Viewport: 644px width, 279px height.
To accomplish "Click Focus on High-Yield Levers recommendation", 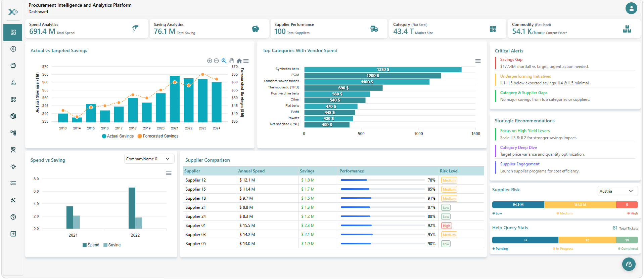I will pos(525,131).
